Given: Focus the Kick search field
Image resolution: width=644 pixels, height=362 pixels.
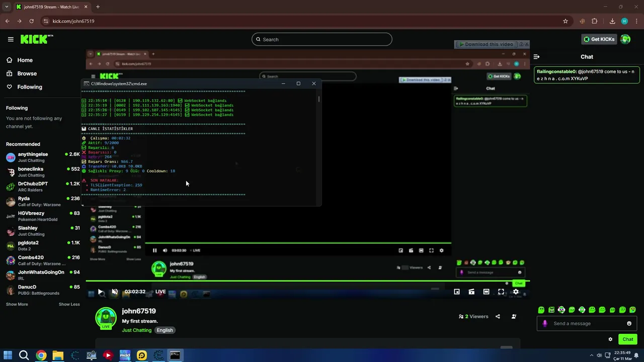Looking at the screenshot, I should 322,39.
